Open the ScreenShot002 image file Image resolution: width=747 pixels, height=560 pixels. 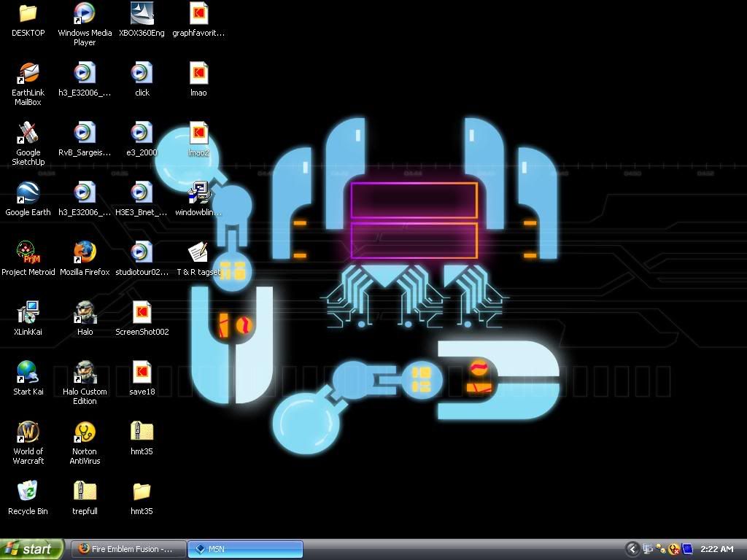pyautogui.click(x=142, y=313)
